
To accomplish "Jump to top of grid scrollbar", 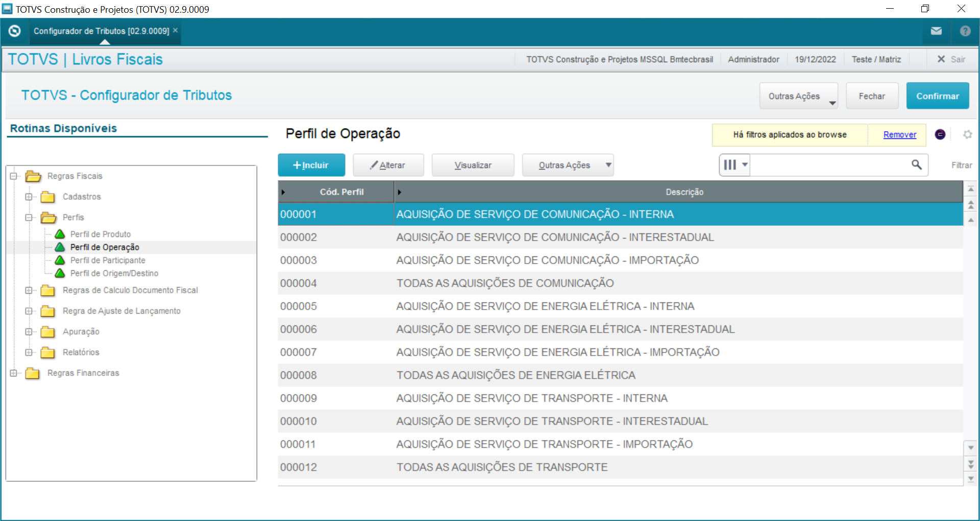I will click(971, 189).
